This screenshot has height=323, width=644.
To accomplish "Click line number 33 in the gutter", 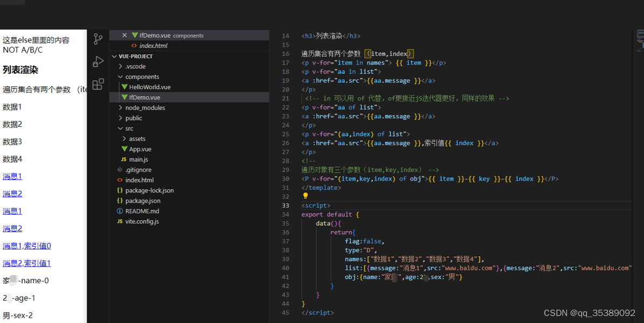I will (x=286, y=206).
